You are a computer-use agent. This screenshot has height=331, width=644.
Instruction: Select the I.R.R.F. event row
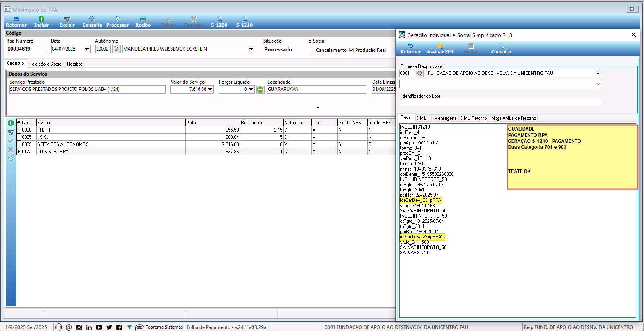(205, 130)
